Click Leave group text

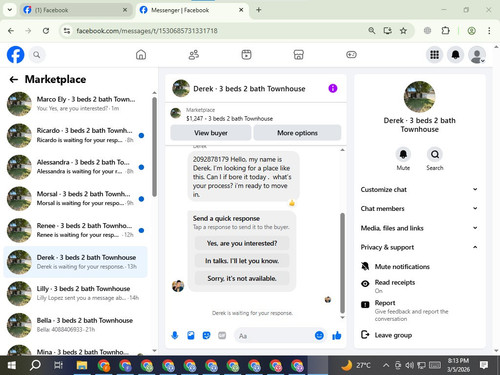pos(393,335)
